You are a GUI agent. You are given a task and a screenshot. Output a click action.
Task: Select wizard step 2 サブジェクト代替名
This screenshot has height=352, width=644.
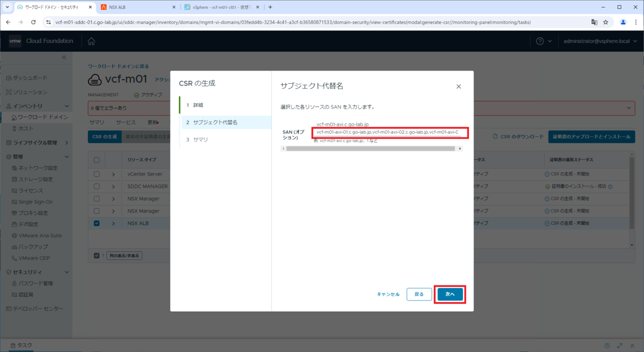[x=225, y=122]
